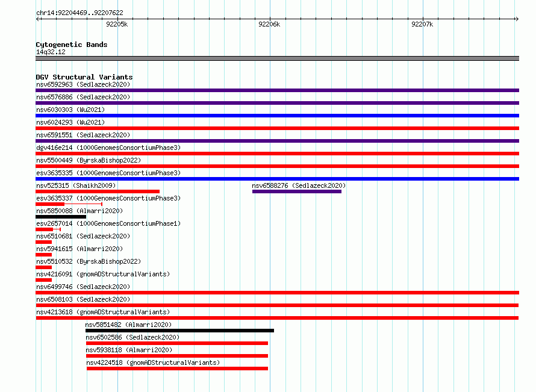
Task: Click nsv6508103 (Sedlazeck2020) label
Action: (83, 299)
